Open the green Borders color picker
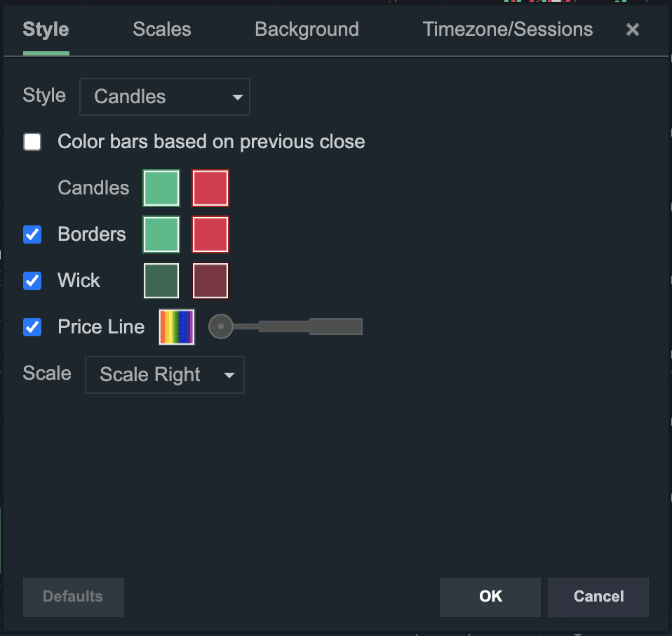 point(161,234)
